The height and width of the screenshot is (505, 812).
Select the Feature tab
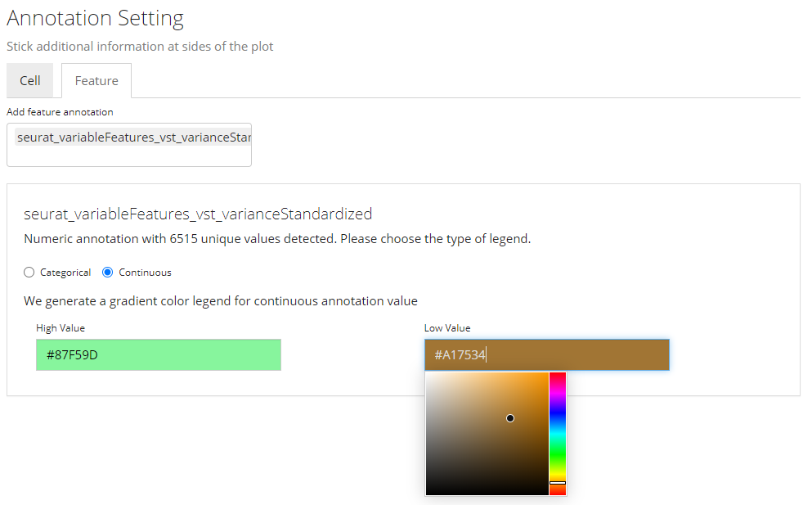pyautogui.click(x=96, y=81)
